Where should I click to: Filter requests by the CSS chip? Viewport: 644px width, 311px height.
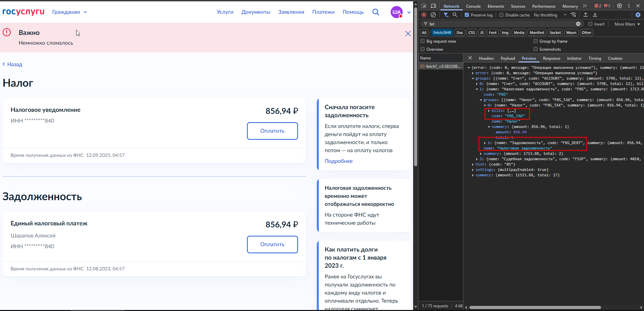tap(472, 33)
